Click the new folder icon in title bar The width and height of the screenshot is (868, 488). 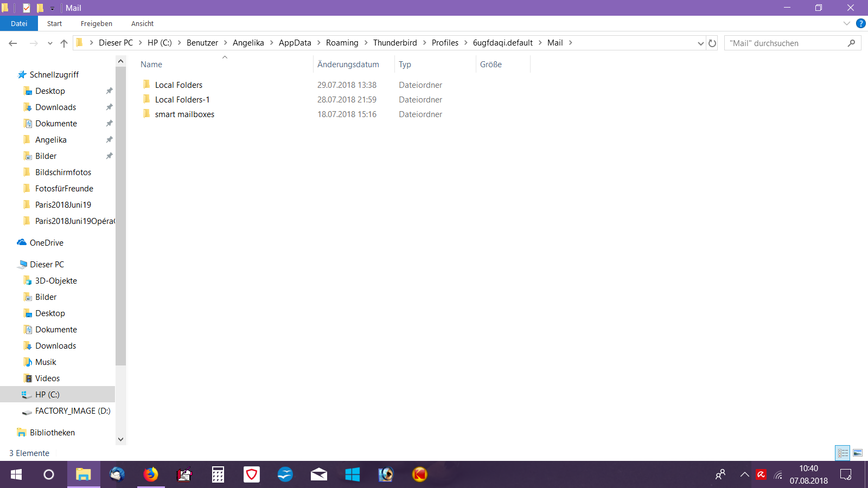40,8
